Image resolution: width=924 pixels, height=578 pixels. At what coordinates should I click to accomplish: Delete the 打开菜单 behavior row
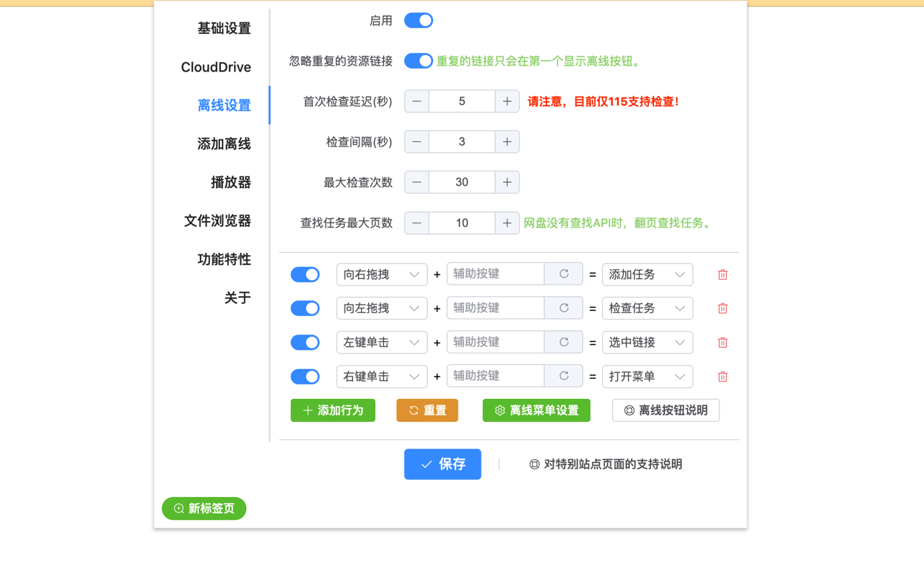(x=723, y=376)
